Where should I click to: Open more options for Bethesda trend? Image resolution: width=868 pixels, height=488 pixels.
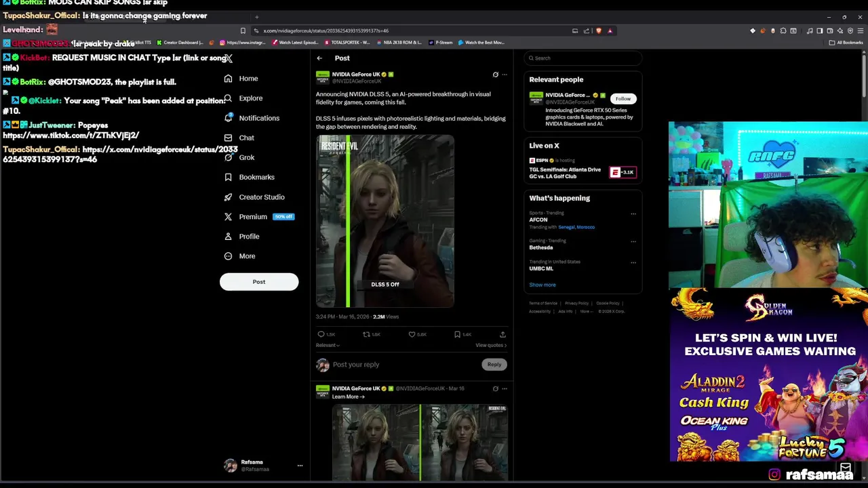(x=633, y=241)
